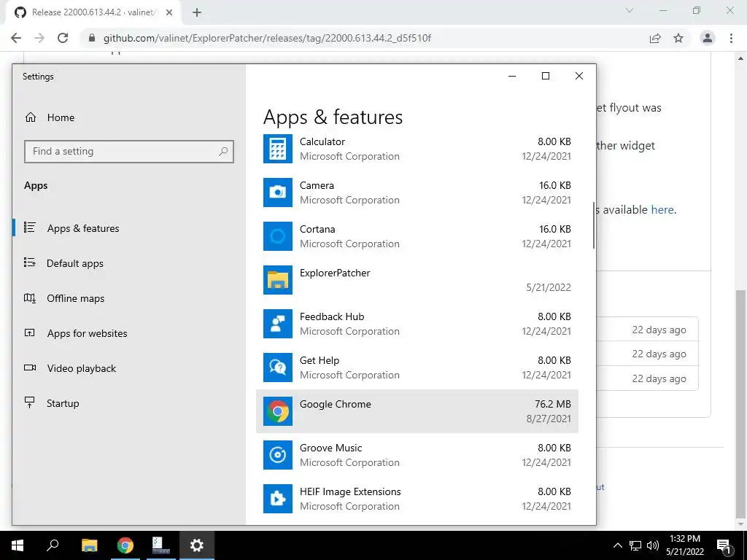
Task: Click the Get Help app icon
Action: point(278,367)
